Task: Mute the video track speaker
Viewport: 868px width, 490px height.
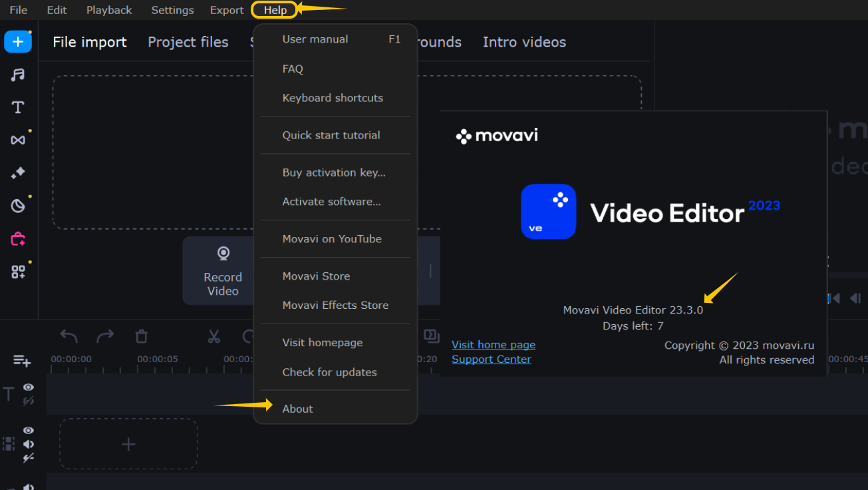Action: coord(29,444)
